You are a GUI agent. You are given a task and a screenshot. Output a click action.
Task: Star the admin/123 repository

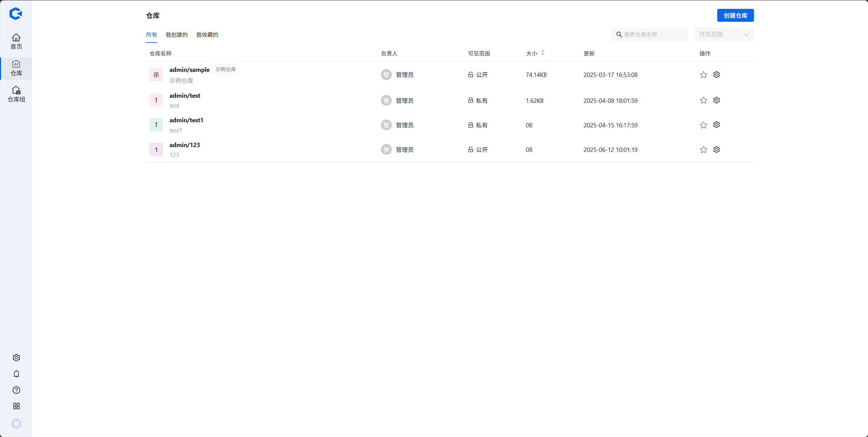click(704, 150)
